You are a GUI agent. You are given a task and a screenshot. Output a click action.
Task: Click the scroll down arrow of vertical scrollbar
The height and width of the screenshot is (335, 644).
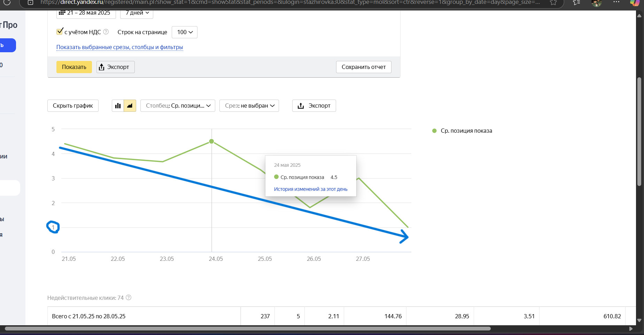click(x=639, y=320)
